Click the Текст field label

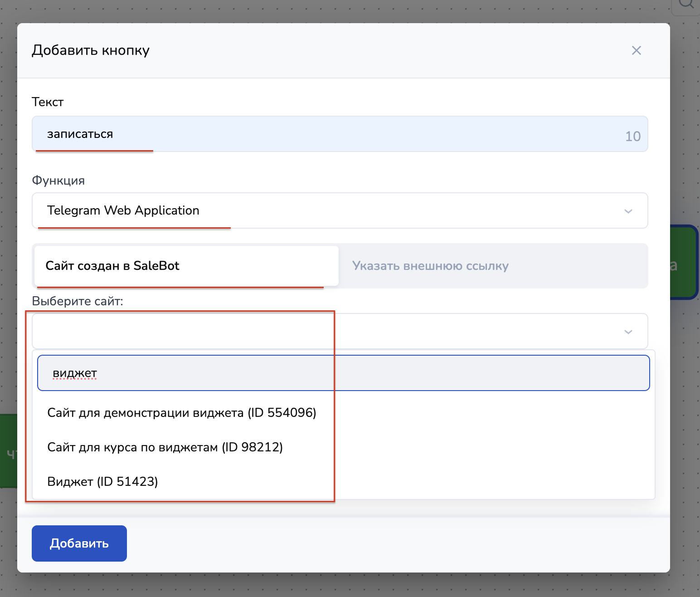click(48, 102)
